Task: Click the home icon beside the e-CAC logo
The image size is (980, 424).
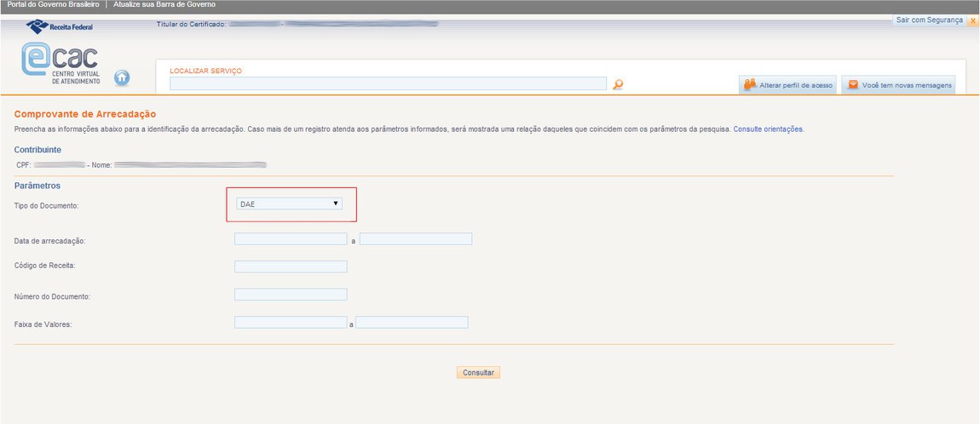Action: pyautogui.click(x=122, y=77)
